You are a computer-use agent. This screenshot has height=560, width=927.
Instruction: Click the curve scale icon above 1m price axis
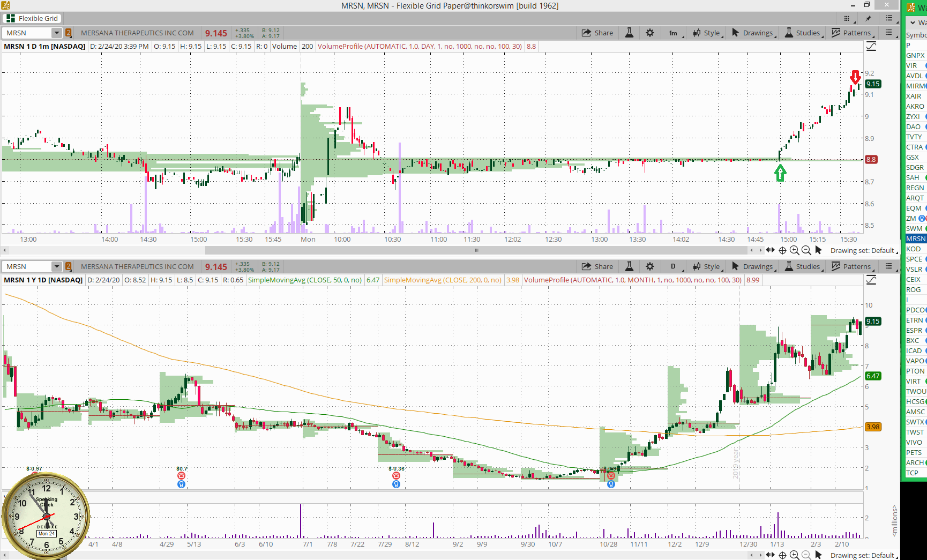pos(871,47)
